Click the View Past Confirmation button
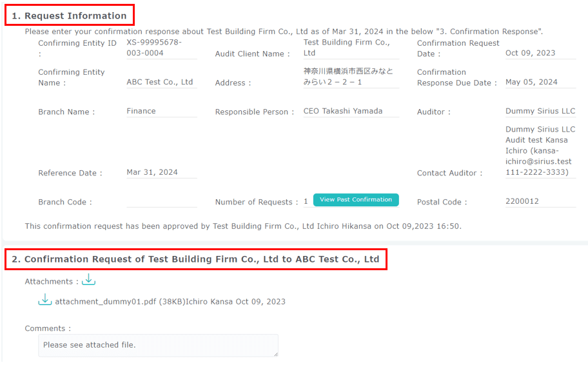 (356, 200)
